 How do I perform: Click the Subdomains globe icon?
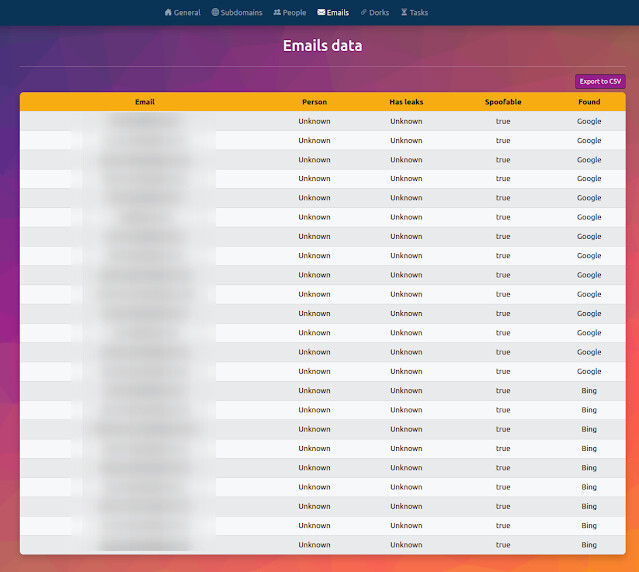point(215,13)
